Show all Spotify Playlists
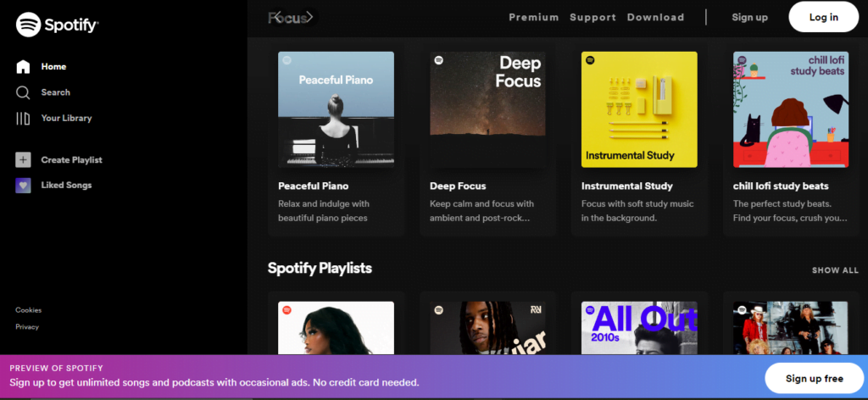This screenshot has height=400, width=868. tap(835, 270)
